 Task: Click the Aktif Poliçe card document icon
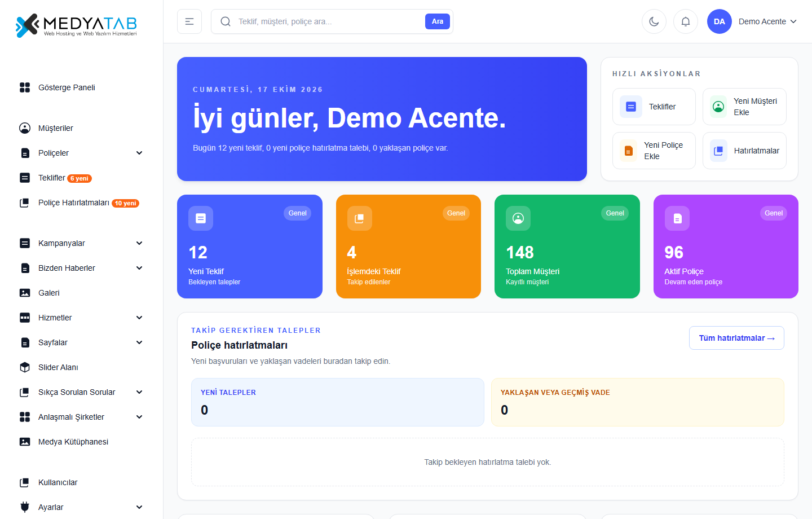(x=677, y=218)
